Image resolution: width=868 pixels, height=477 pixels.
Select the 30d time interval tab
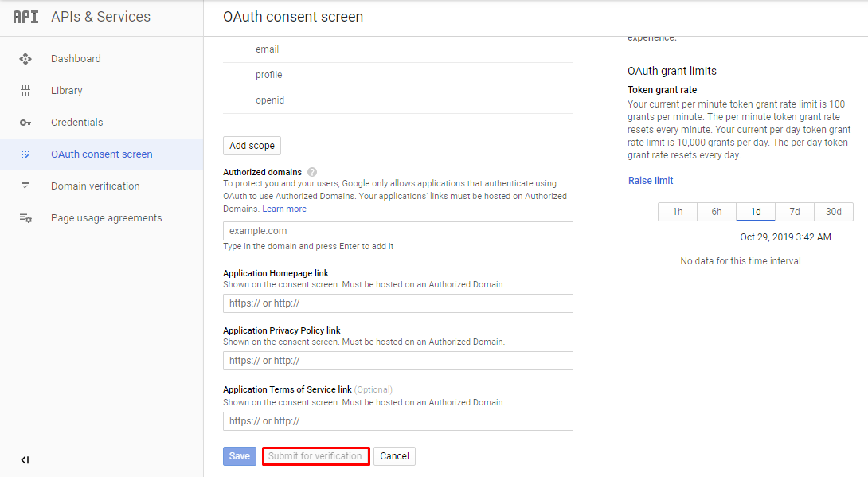[x=834, y=212]
